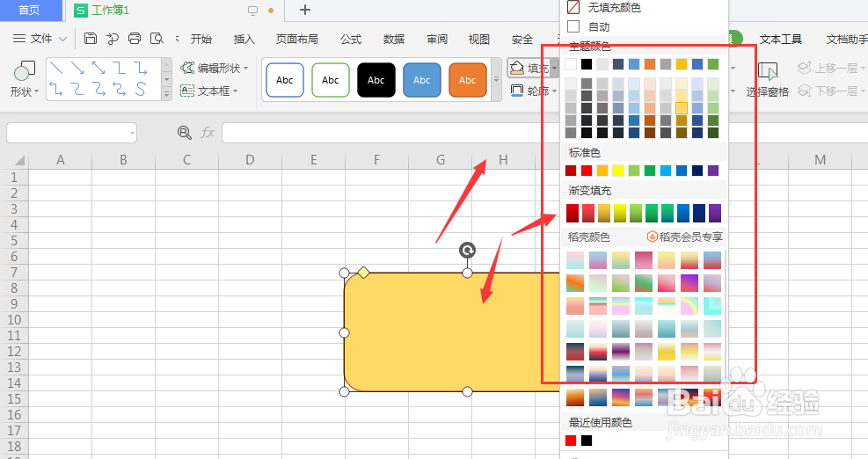Pick the red standard color swatch
Screen dimensions: 868x459
(x=587, y=171)
